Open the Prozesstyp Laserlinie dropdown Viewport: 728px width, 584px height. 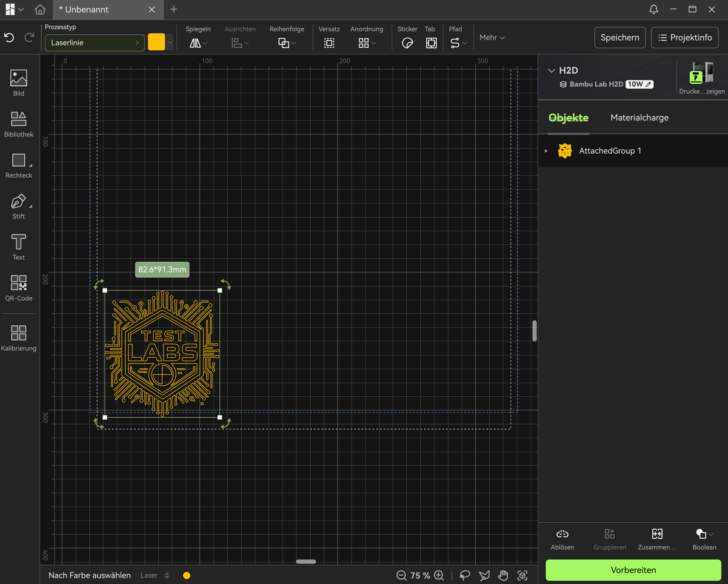tap(94, 43)
